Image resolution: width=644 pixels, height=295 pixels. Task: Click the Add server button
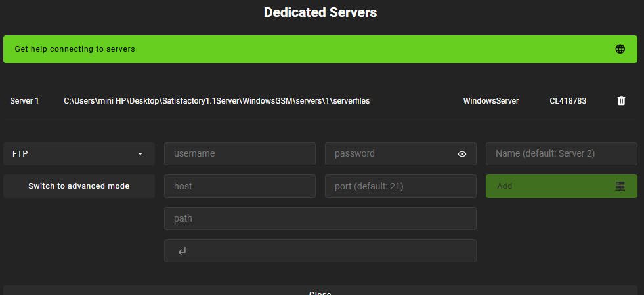[561, 186]
